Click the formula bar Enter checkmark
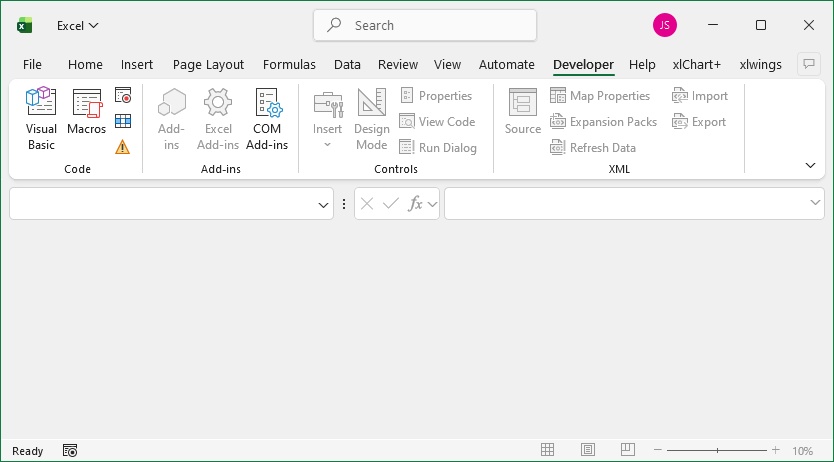Viewport: 834px width, 462px height. [x=391, y=204]
